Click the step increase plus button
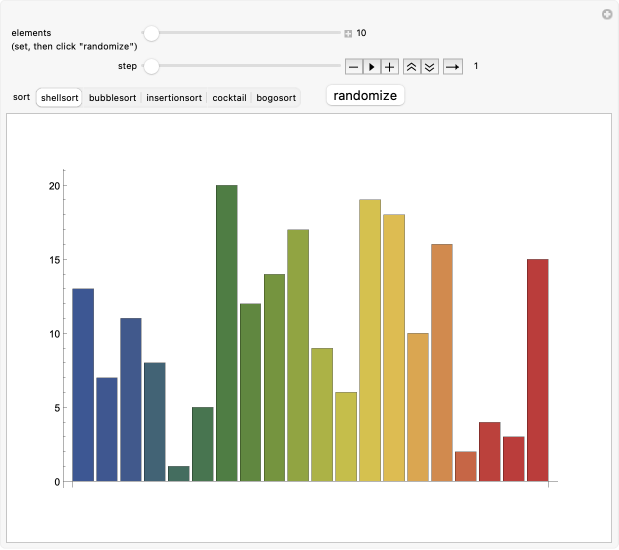619x550 pixels. pyautogui.click(x=390, y=67)
